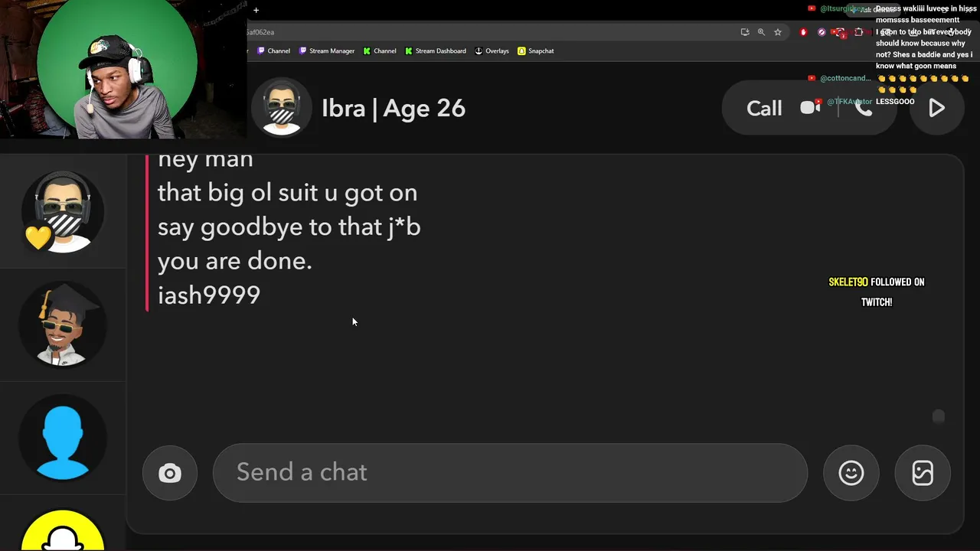Screen dimensions: 980x551
Task: Open the sticker and media gallery icon
Action: [x=923, y=473]
